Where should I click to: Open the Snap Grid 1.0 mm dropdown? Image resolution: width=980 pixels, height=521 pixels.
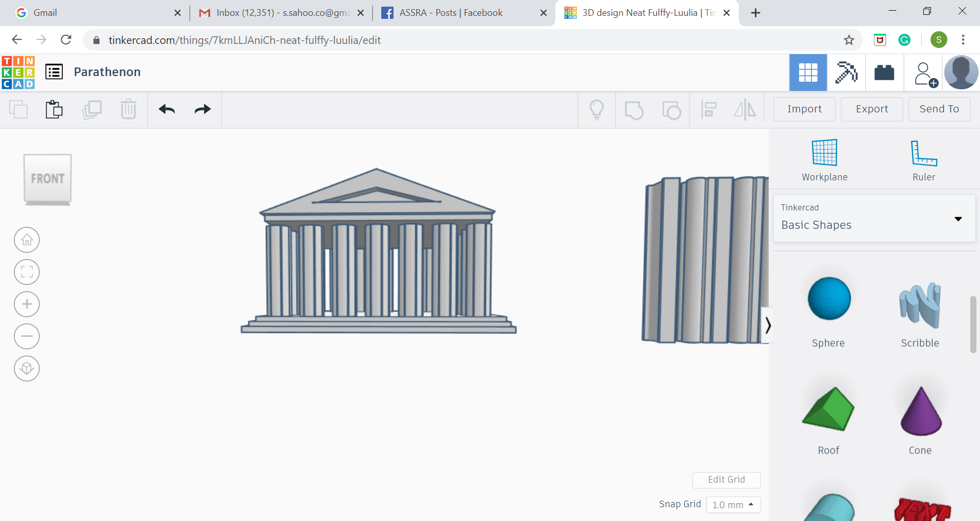[x=733, y=505]
